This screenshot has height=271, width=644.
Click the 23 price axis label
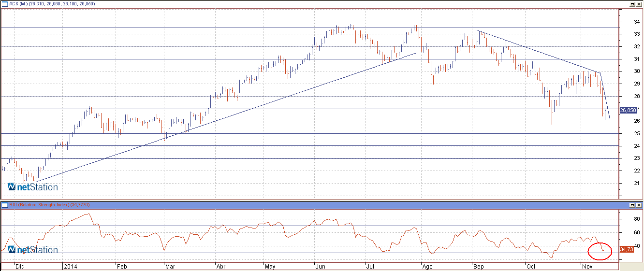[x=637, y=158]
